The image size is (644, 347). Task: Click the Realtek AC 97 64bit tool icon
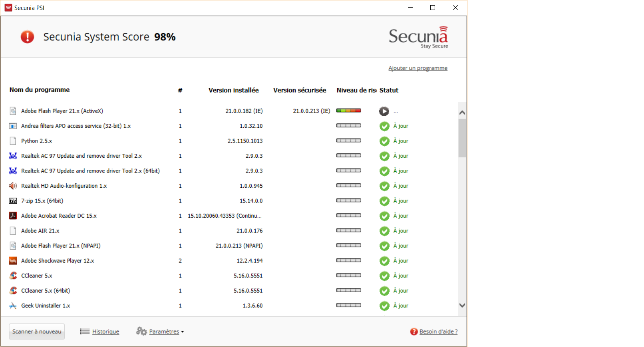click(x=13, y=171)
